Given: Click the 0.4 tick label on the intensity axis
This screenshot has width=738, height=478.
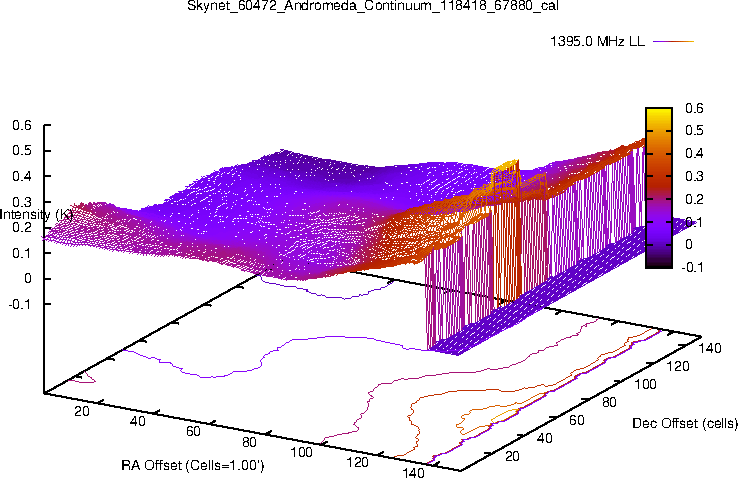Looking at the screenshot, I should [x=22, y=176].
